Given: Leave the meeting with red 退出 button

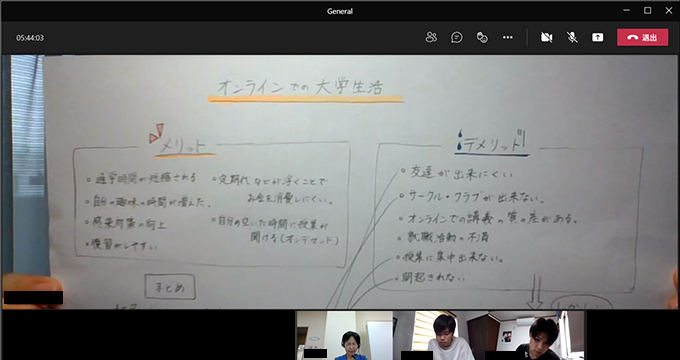Looking at the screenshot, I should coord(643,38).
